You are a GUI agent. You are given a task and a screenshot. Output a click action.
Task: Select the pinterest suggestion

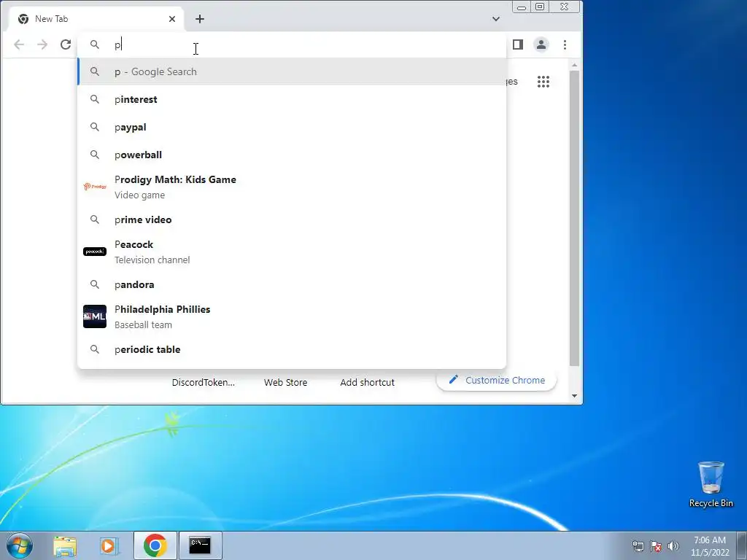pos(292,99)
